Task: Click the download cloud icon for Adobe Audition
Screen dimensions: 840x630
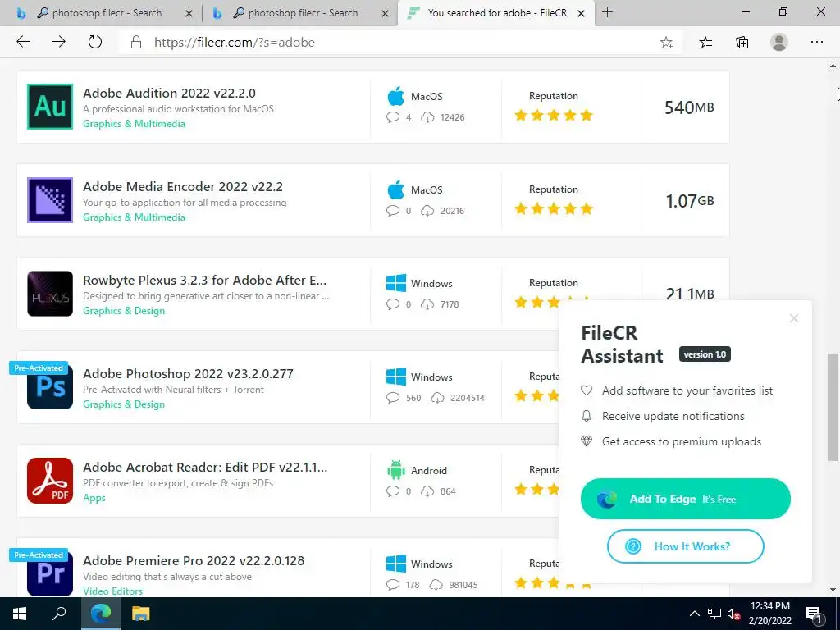Action: [x=427, y=117]
